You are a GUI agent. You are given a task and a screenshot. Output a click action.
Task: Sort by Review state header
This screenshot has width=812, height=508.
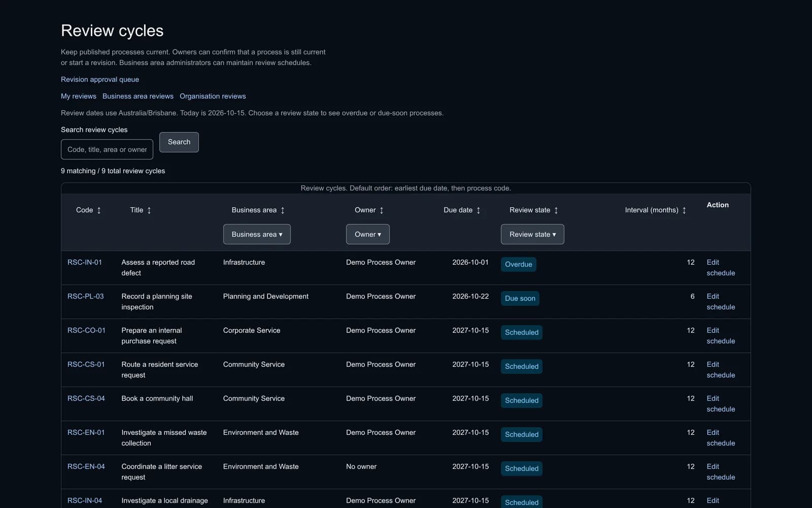(x=534, y=210)
